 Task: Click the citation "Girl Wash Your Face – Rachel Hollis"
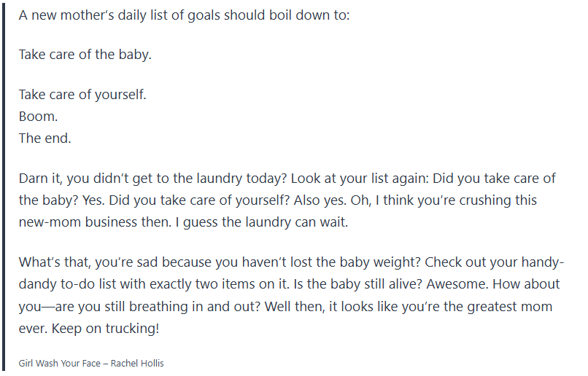click(91, 363)
